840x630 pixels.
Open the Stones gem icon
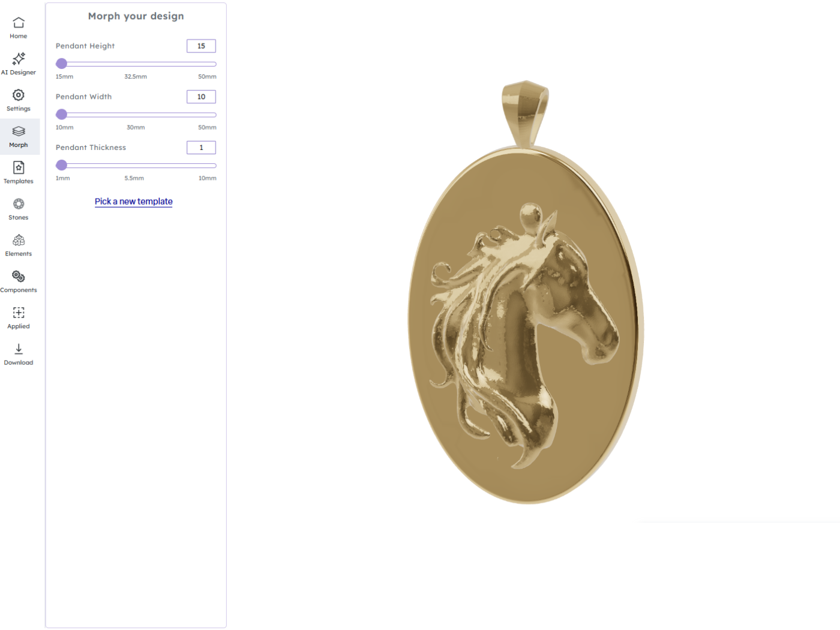point(19,204)
